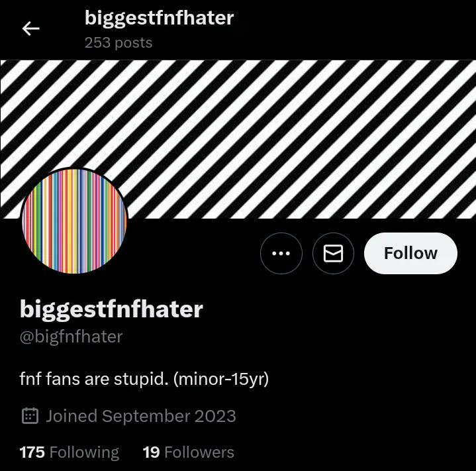Click the number 175 in the following count
476x471 pixels.
pyautogui.click(x=32, y=452)
